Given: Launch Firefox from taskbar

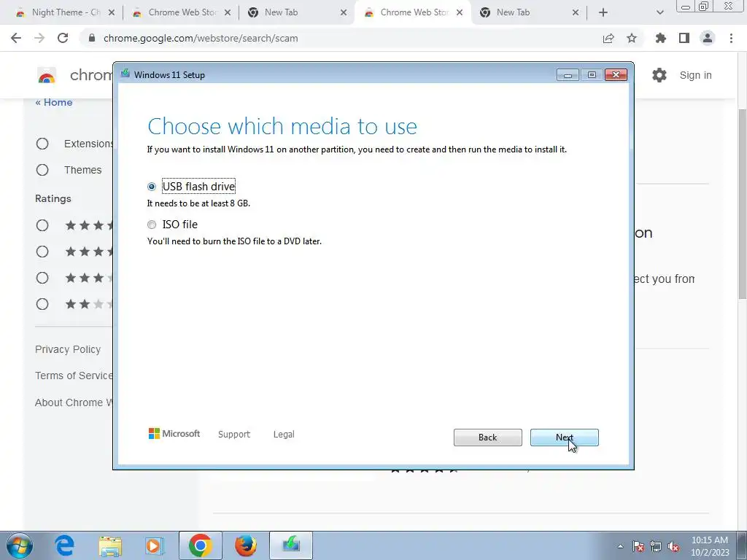Looking at the screenshot, I should (x=246, y=545).
